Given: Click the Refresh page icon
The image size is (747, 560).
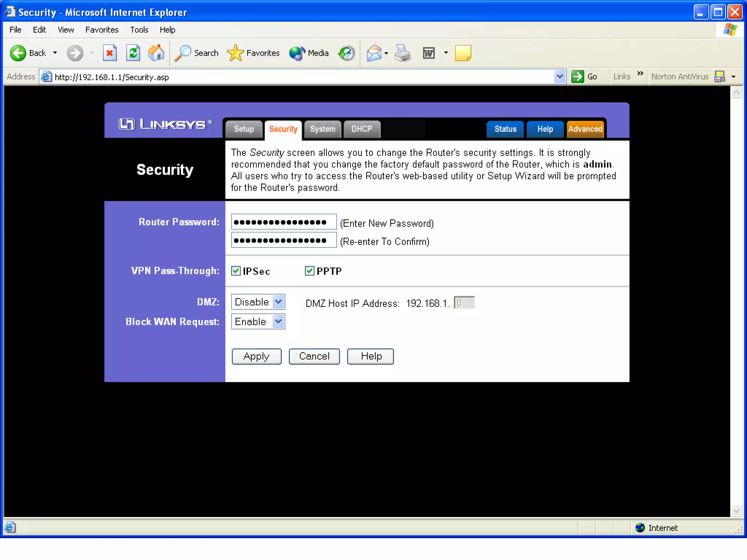Looking at the screenshot, I should coord(133,53).
